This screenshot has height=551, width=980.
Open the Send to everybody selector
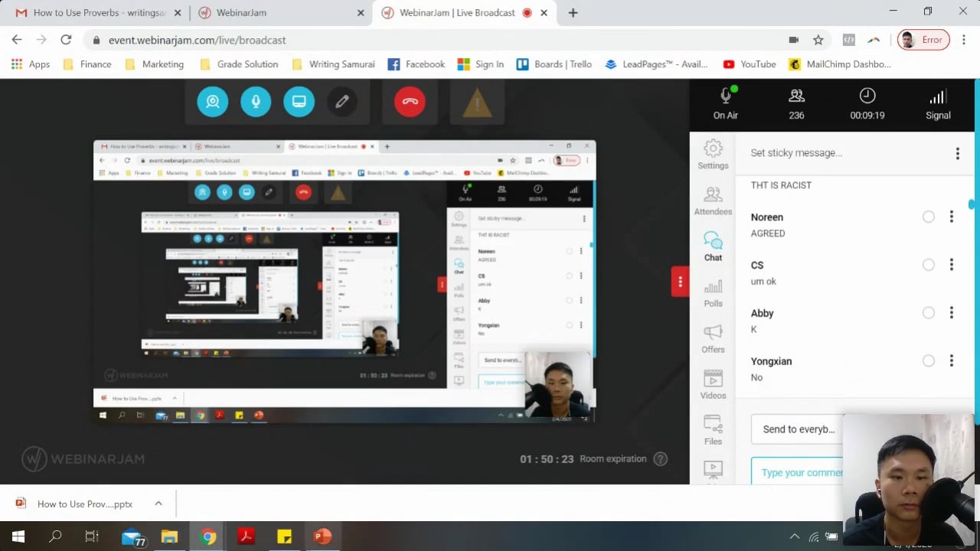click(797, 429)
